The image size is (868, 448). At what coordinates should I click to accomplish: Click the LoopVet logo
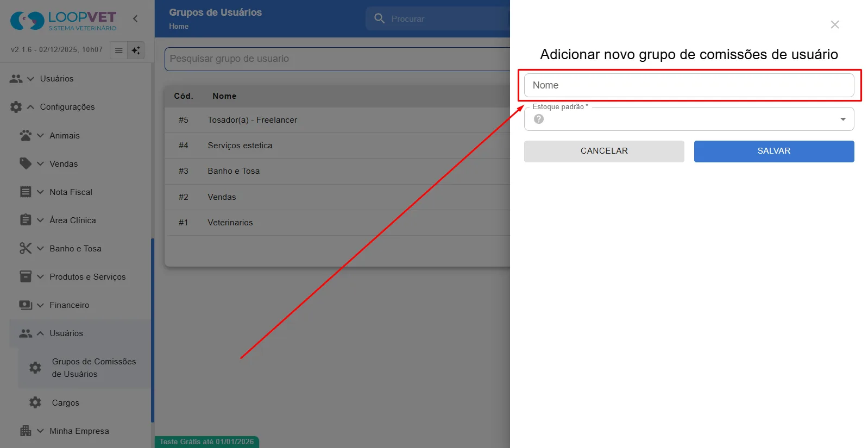pyautogui.click(x=63, y=21)
